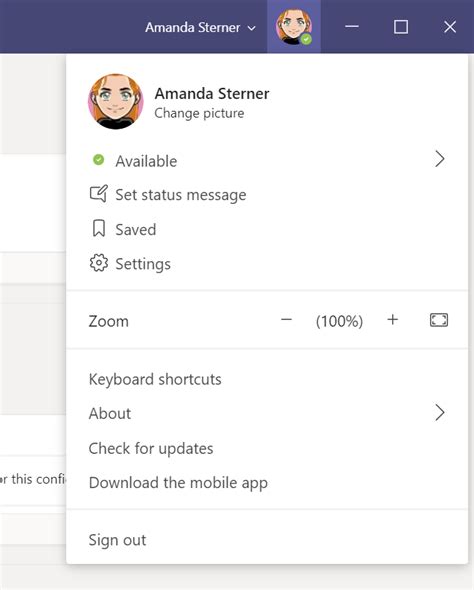Close the Teams window
Screen dimensions: 474x590
tap(450, 27)
